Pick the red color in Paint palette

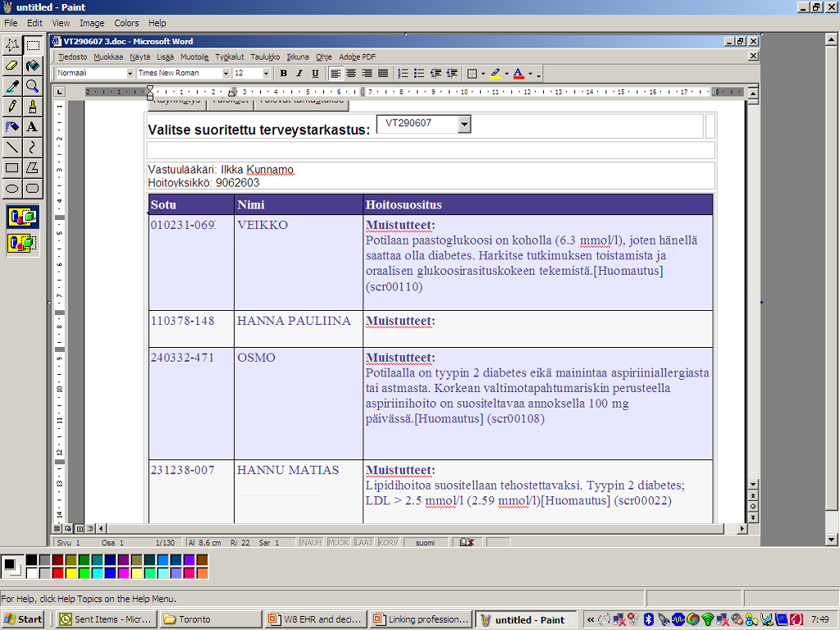tap(58, 573)
